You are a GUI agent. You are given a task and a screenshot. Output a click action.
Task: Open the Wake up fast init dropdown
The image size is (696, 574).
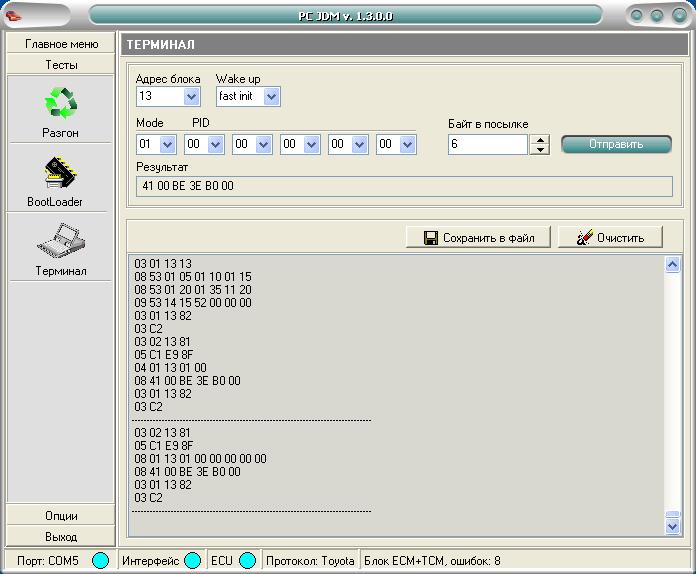[271, 97]
